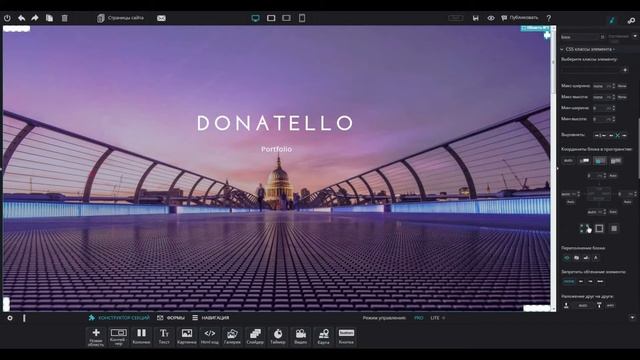Add a CSS class with plus button
Viewport: 640px width, 360px height.
625,70
